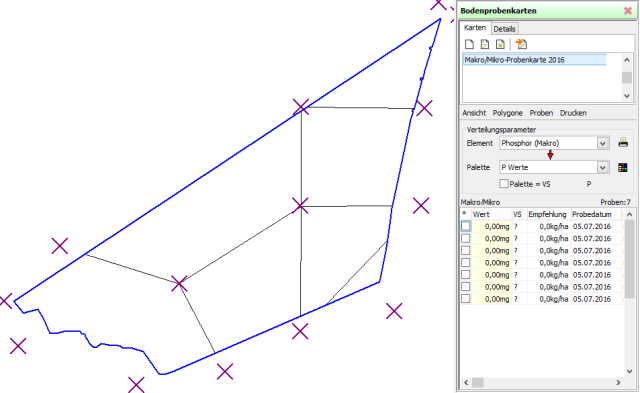The image size is (640, 393).
Task: Expand the Palette dropdown showing P Werte
Action: [603, 167]
